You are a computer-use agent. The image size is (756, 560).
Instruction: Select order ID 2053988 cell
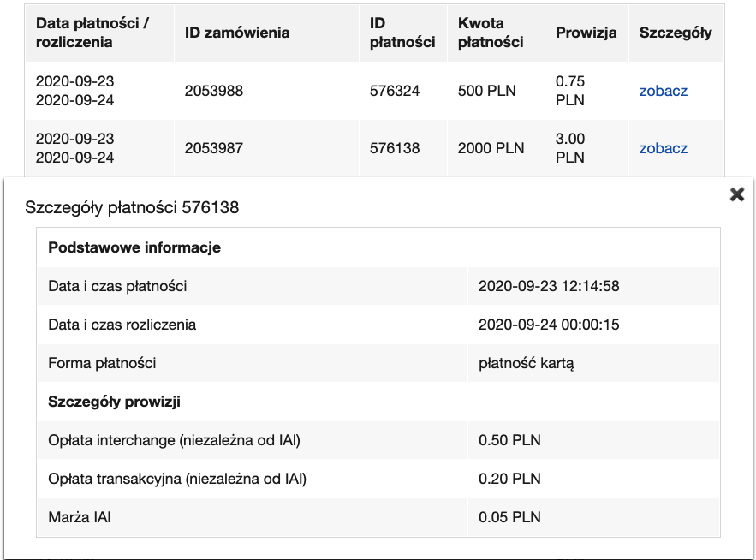point(214,91)
